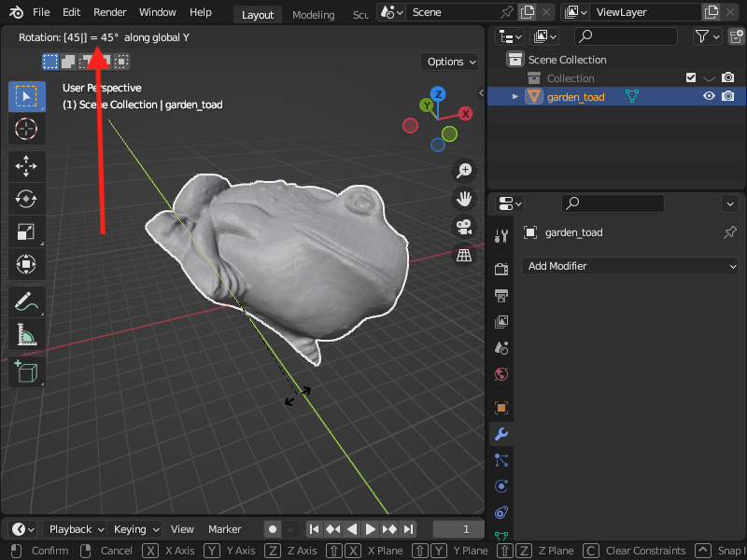Switch to Modeling workspace tab

[x=313, y=15]
